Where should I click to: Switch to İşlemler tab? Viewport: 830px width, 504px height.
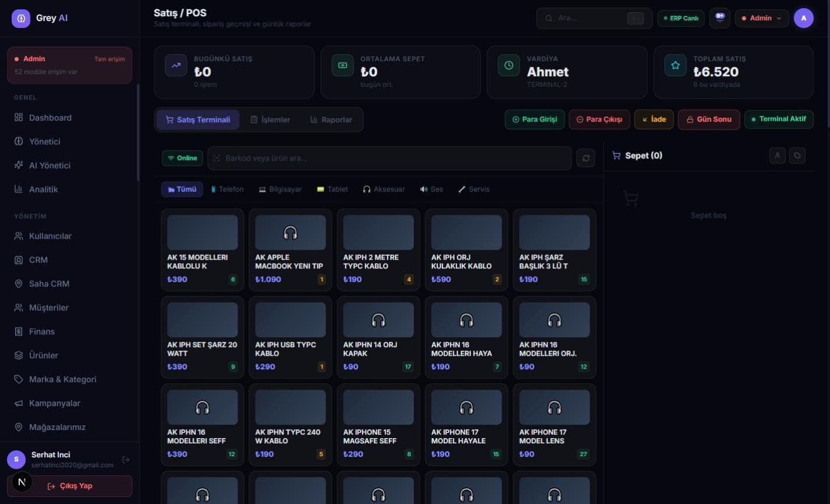click(270, 120)
